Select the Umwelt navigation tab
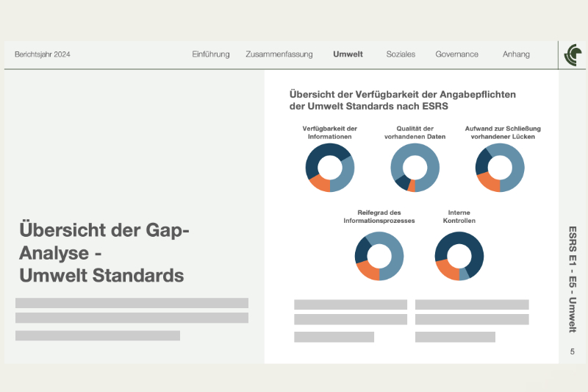This screenshot has height=392, width=588. pos(348,54)
